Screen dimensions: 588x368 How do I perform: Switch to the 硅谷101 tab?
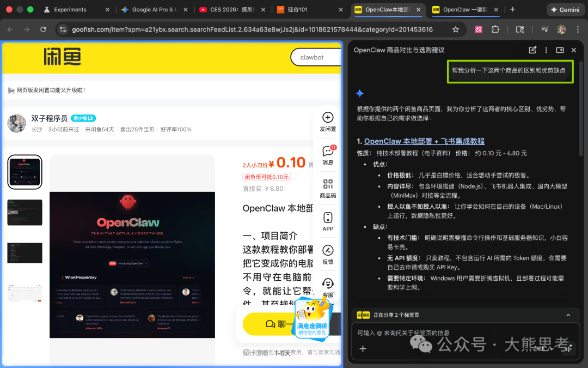coord(315,9)
